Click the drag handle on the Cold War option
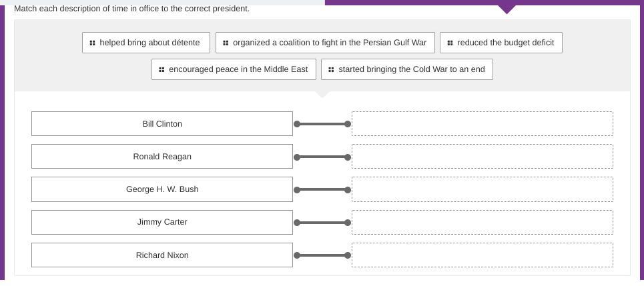644x286 pixels. 331,69
